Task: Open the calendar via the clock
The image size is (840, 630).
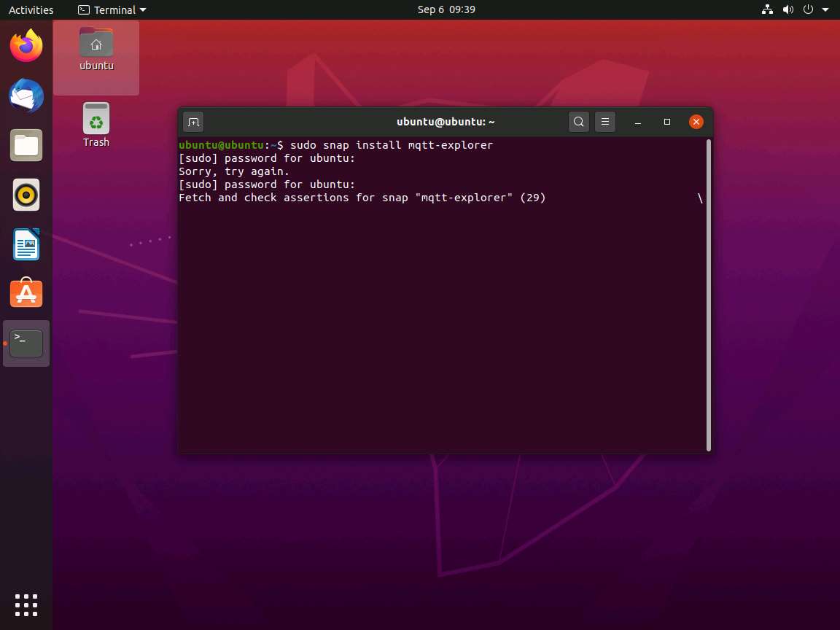Action: (x=446, y=9)
